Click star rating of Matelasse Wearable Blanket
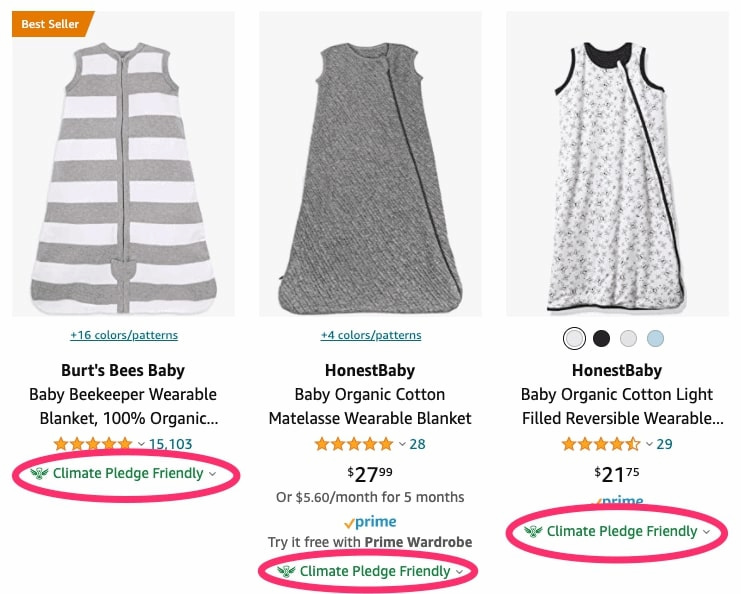 (354, 444)
